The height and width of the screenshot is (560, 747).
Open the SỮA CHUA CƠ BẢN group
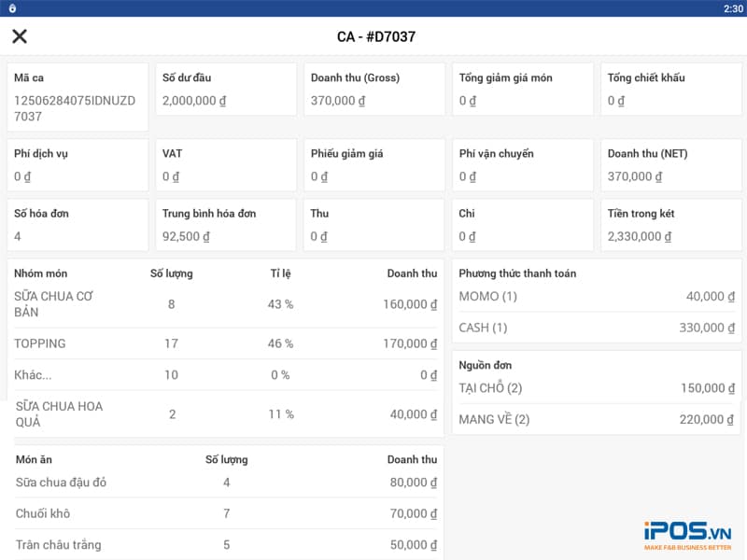point(225,304)
